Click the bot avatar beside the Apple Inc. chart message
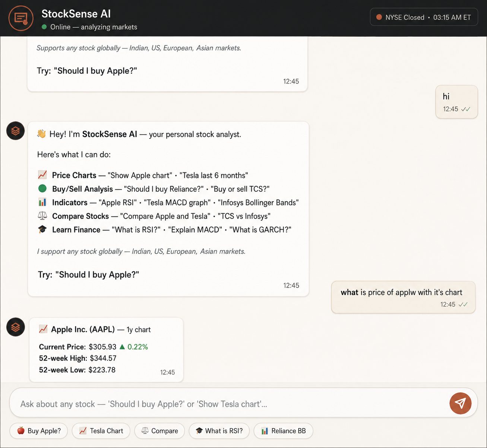 pyautogui.click(x=16, y=327)
